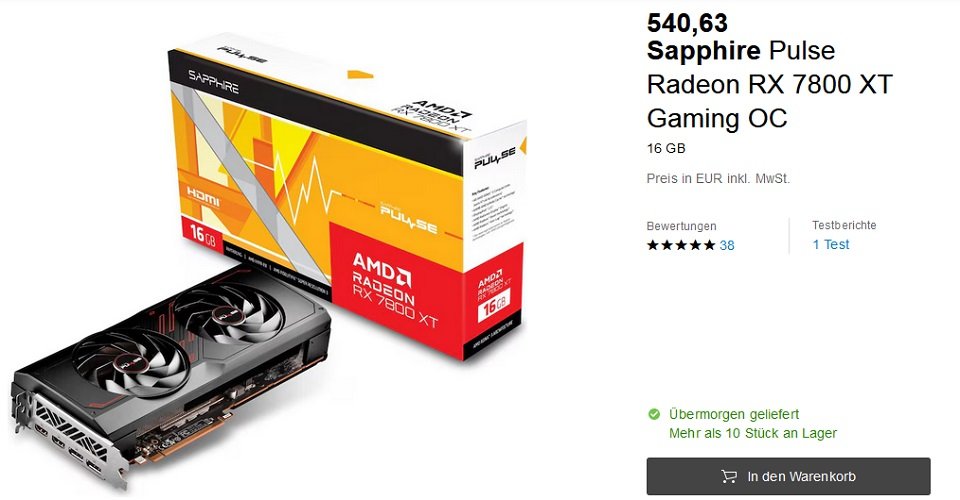Click the Sapphire Pulse Radeon product title

coord(770,84)
